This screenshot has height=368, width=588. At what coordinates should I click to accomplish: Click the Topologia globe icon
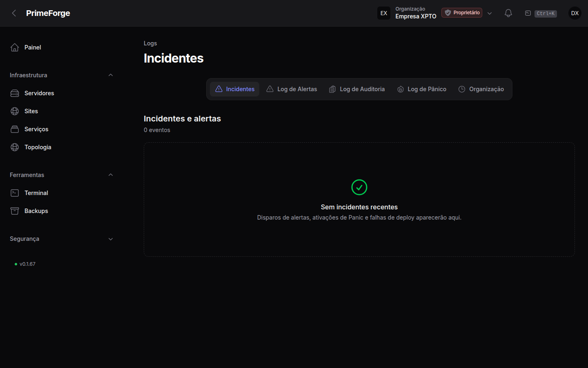15,147
